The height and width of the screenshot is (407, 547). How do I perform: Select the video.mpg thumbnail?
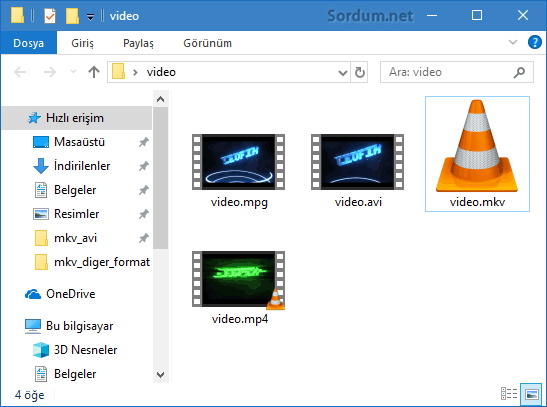(239, 162)
